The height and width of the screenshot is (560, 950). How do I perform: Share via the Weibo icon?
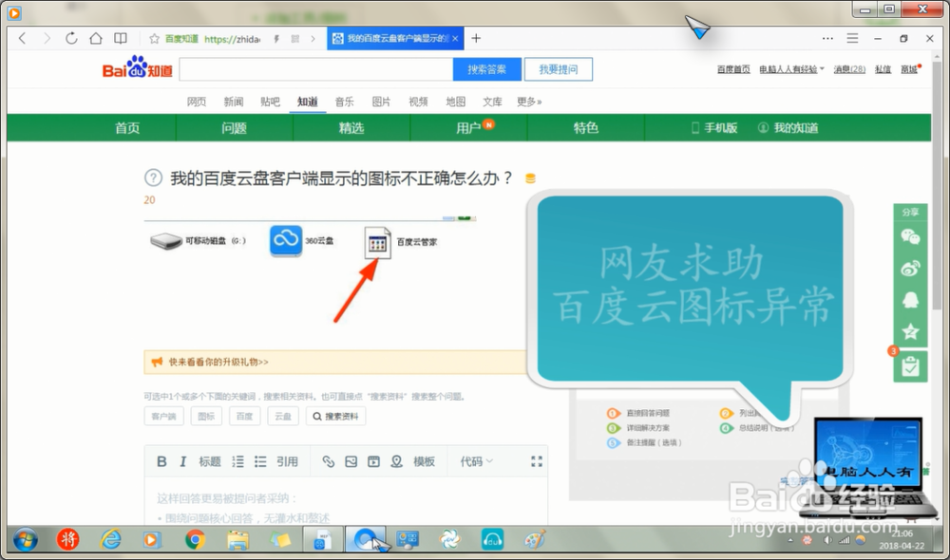coord(910,269)
